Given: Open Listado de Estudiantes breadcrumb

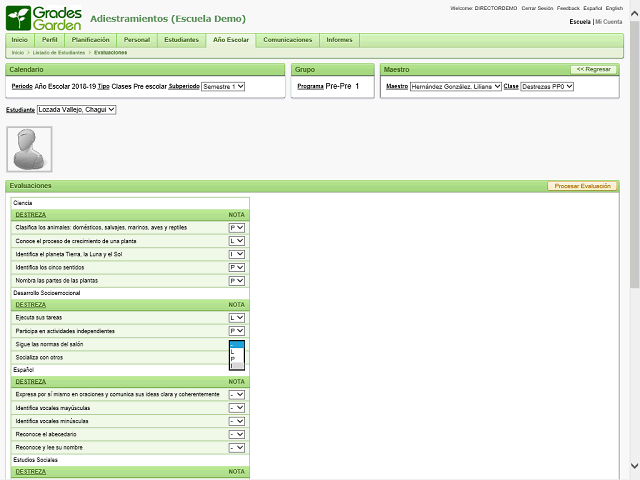Looking at the screenshot, I should pos(58,52).
